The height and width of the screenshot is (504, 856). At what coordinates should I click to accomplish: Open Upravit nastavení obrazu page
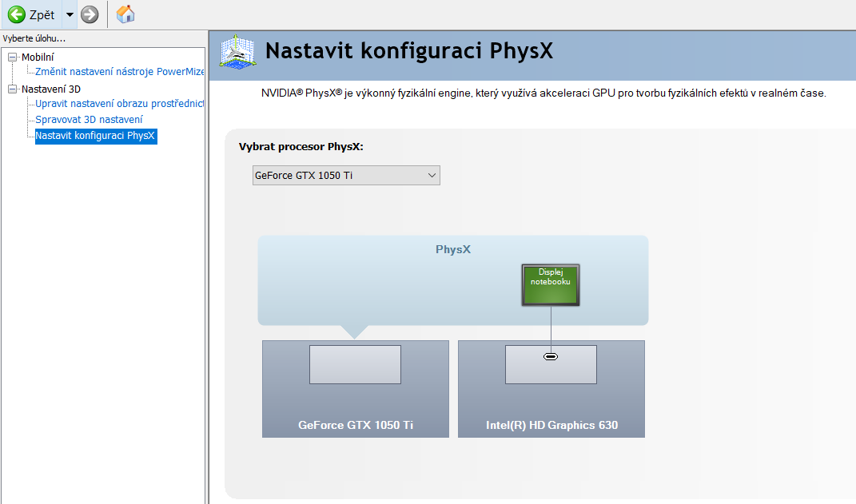tap(119, 104)
